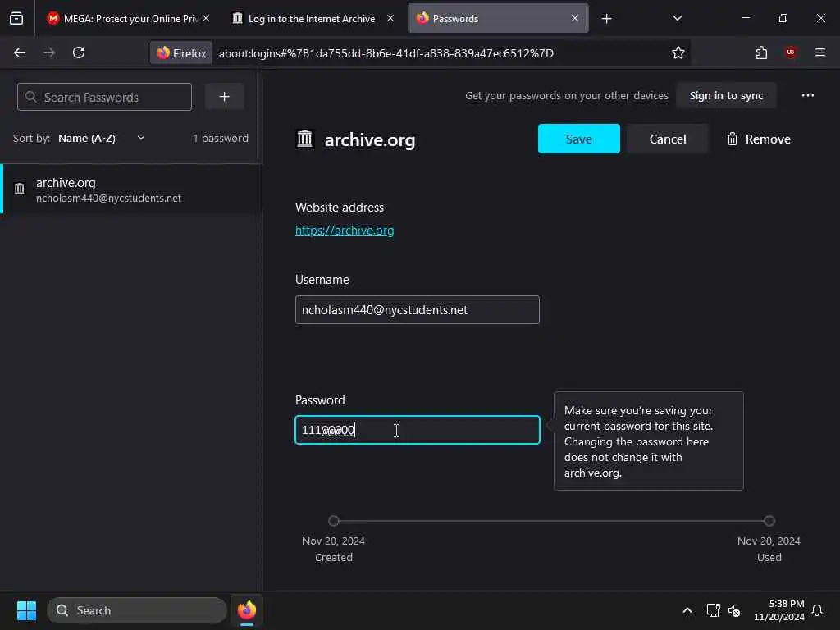Go back one page

(x=20, y=52)
